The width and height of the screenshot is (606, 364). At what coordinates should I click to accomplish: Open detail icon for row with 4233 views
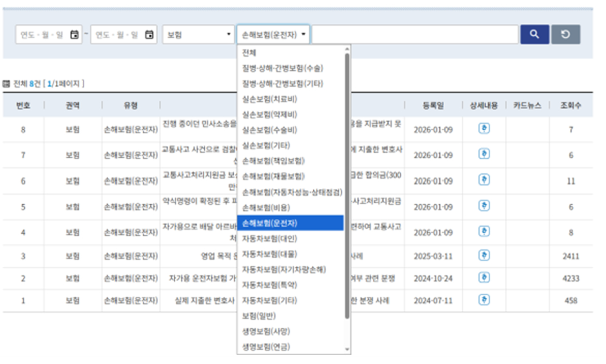click(483, 278)
